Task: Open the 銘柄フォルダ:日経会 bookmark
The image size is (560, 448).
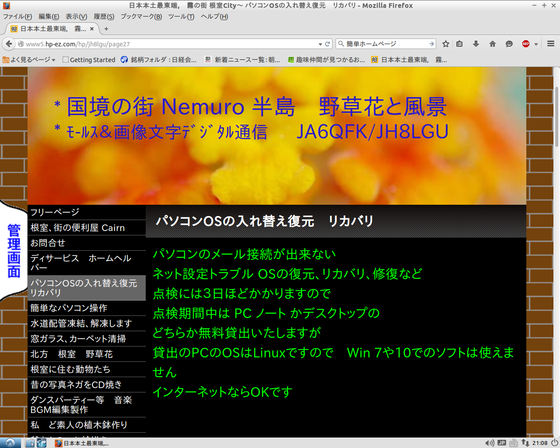Action: (x=159, y=60)
